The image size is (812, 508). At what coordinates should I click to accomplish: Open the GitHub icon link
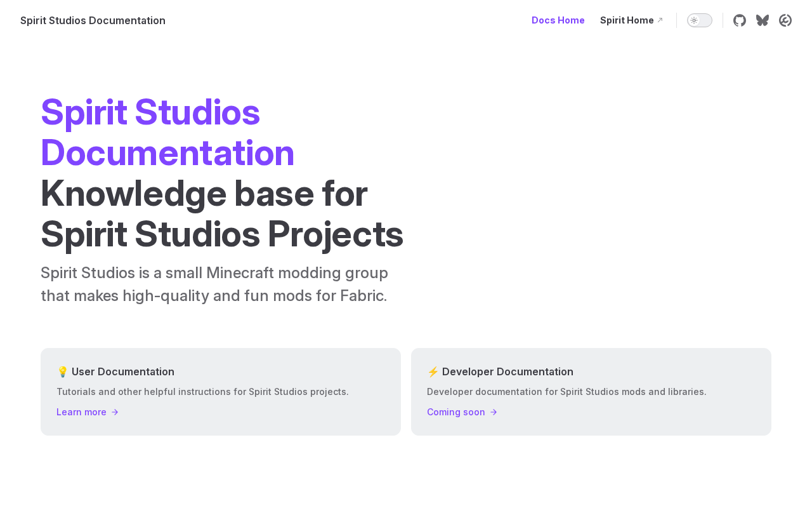click(740, 20)
